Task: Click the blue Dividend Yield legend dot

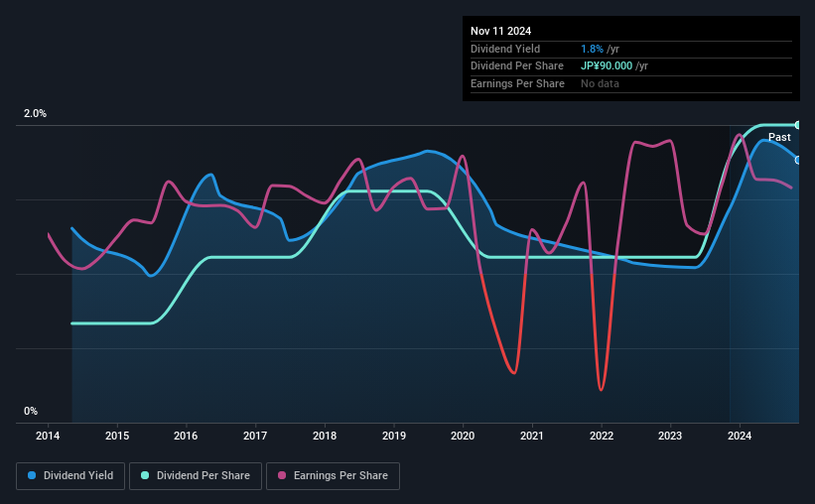Action: pyautogui.click(x=32, y=475)
